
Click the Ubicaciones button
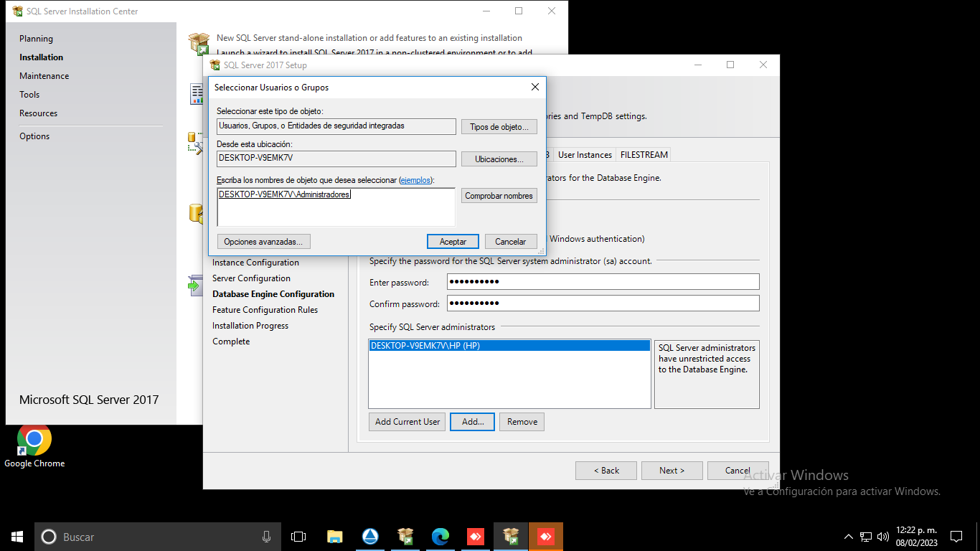(499, 159)
